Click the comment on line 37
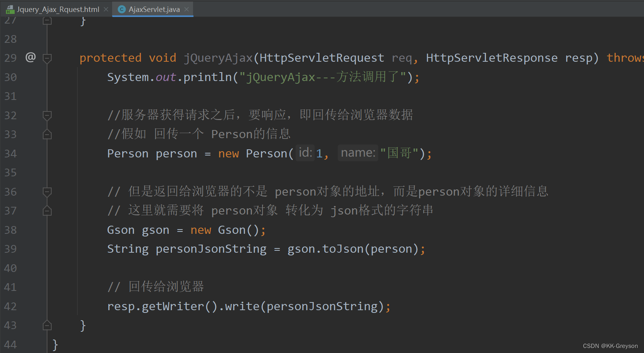 click(271, 210)
